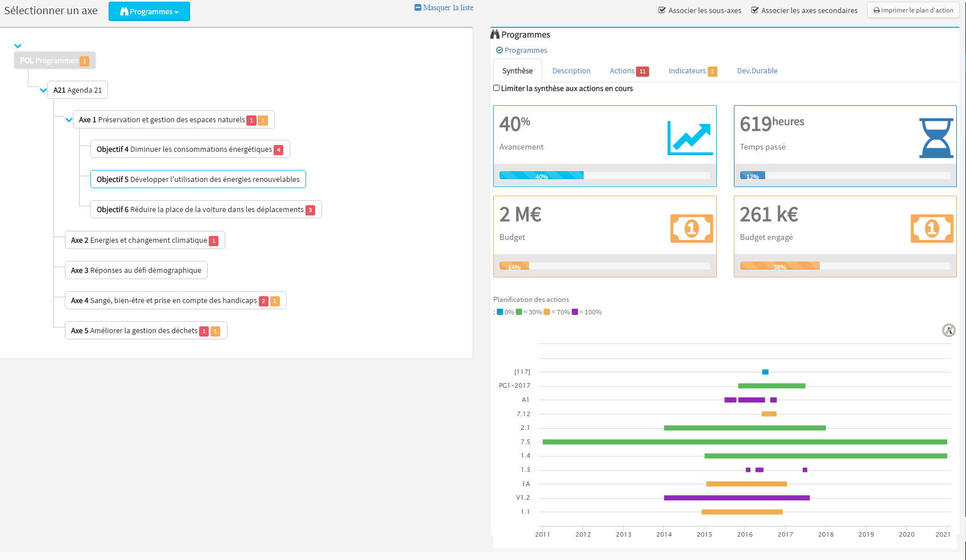This screenshot has height=560, width=966.
Task: Click the Imprimer le plan d'action button
Action: (913, 10)
